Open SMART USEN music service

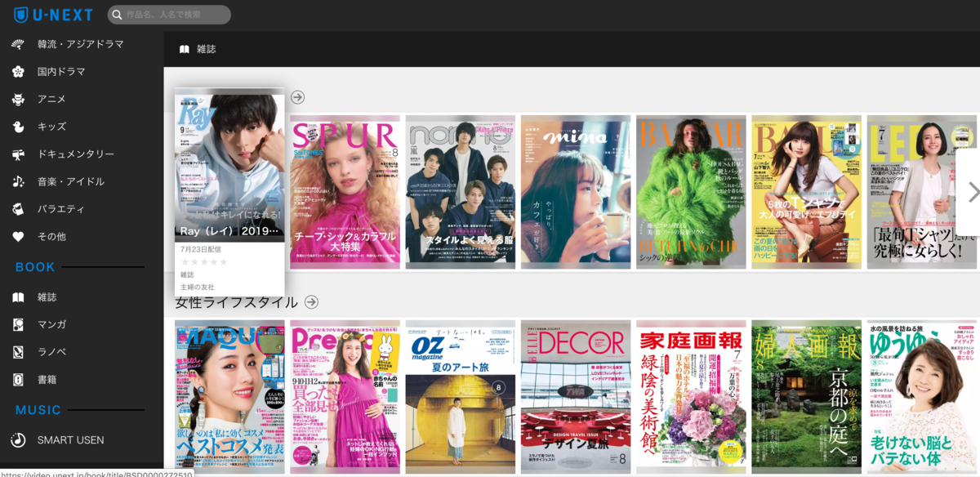click(71, 440)
